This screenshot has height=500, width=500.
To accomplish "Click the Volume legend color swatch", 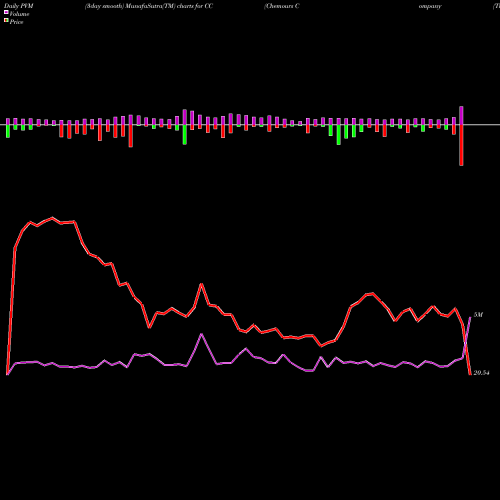I will point(6,12).
